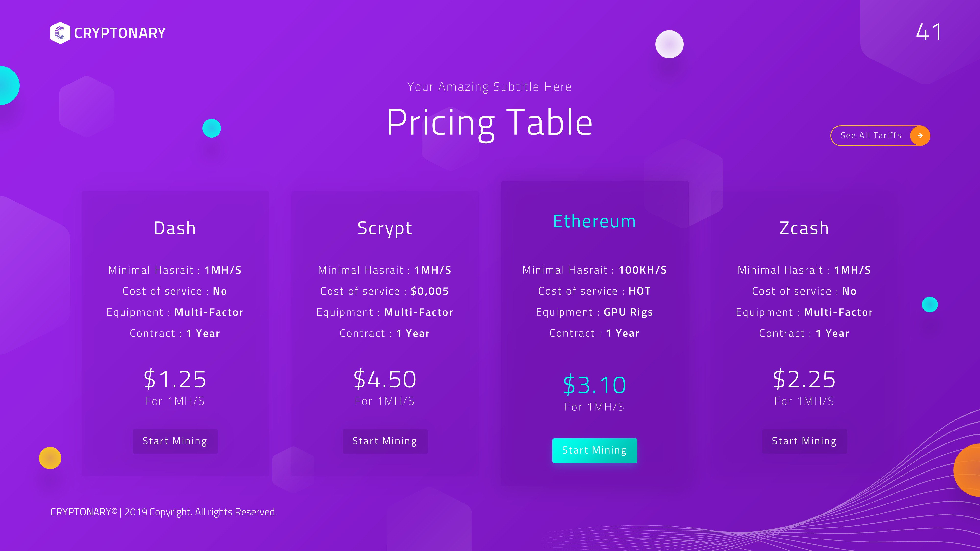Click the Cryptonary hexagon logo icon
This screenshot has height=551, width=980.
click(60, 33)
